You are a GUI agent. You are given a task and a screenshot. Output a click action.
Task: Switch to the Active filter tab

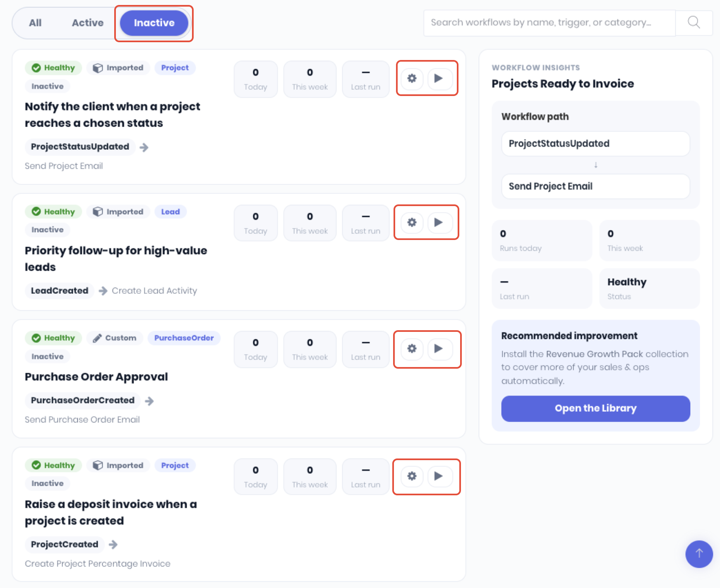pos(88,23)
